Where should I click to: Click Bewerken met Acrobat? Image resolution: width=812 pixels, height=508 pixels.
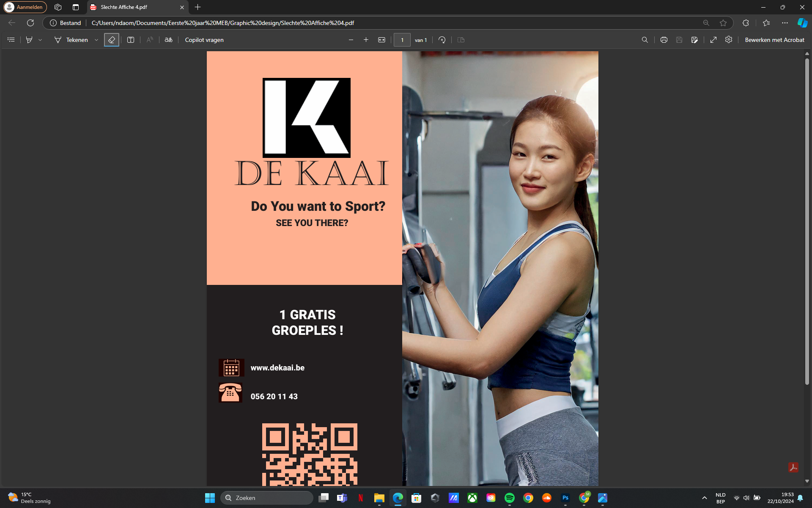click(774, 39)
